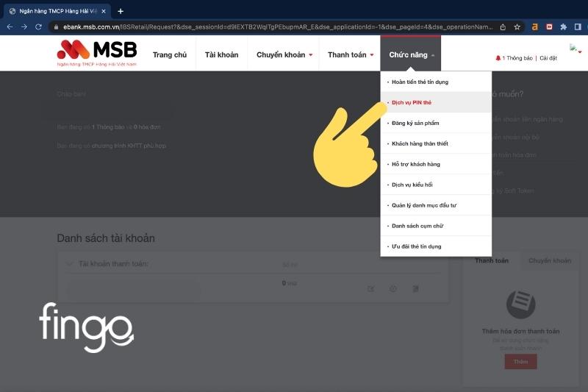This screenshot has width=588, height=392.
Task: Click the chương trình KHTT phù hợp text
Action: (129, 146)
